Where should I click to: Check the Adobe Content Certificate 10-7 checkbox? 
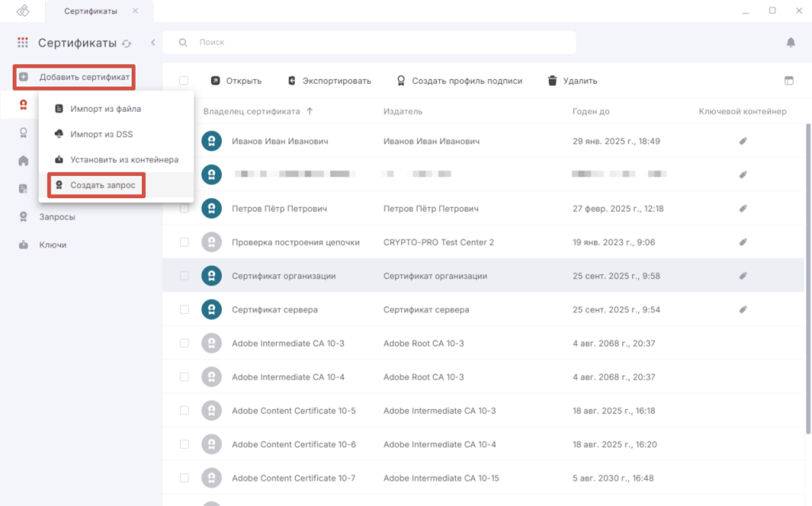184,477
